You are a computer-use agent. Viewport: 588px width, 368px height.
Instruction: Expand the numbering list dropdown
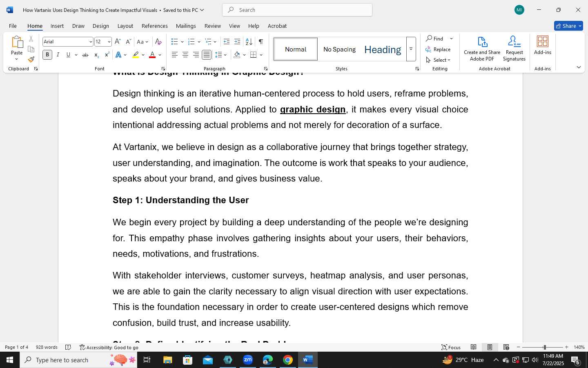pyautogui.click(x=199, y=42)
